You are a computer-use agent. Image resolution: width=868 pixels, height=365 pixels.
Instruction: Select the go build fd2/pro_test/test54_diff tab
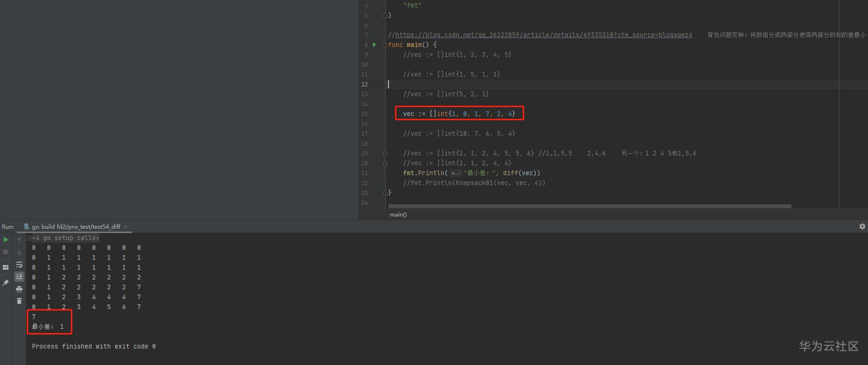pos(76,226)
